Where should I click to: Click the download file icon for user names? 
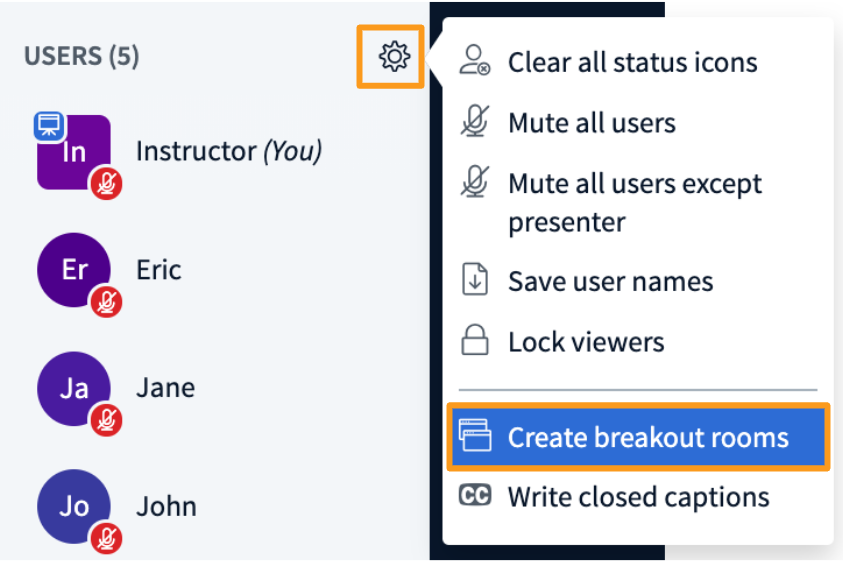tap(475, 279)
